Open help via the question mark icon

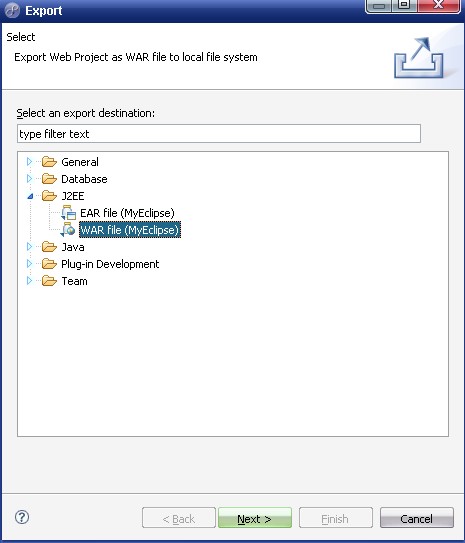(22, 517)
